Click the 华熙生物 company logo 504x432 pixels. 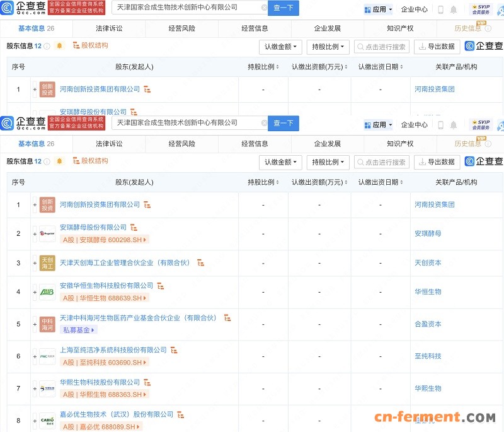(x=47, y=388)
